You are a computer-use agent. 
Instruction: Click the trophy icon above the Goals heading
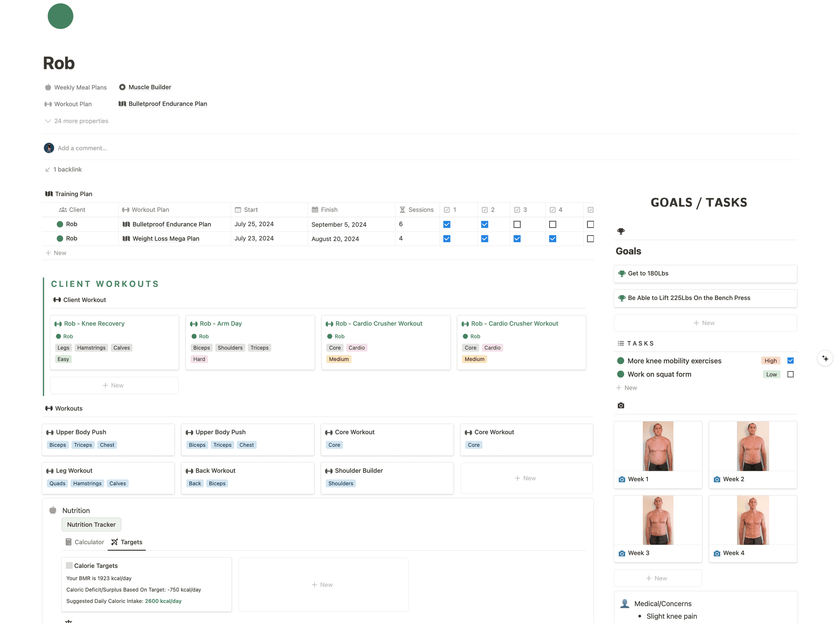tap(621, 231)
